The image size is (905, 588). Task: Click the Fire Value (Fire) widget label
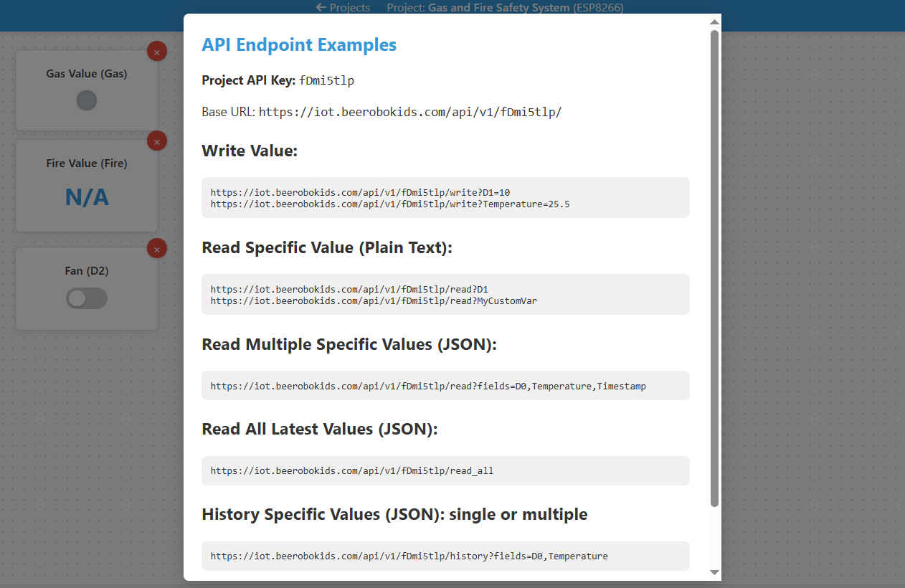coord(87,163)
